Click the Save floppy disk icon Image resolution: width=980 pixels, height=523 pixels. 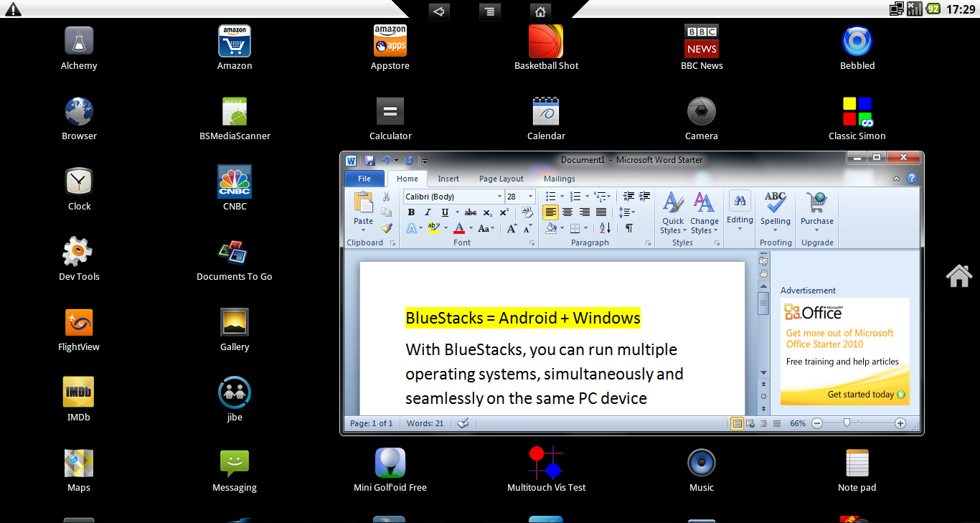coord(370,161)
